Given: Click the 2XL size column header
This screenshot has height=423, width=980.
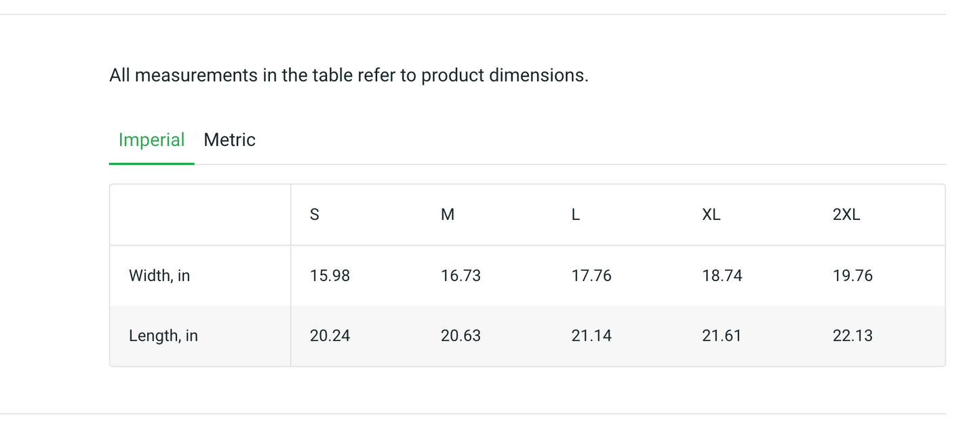Looking at the screenshot, I should pos(846,215).
